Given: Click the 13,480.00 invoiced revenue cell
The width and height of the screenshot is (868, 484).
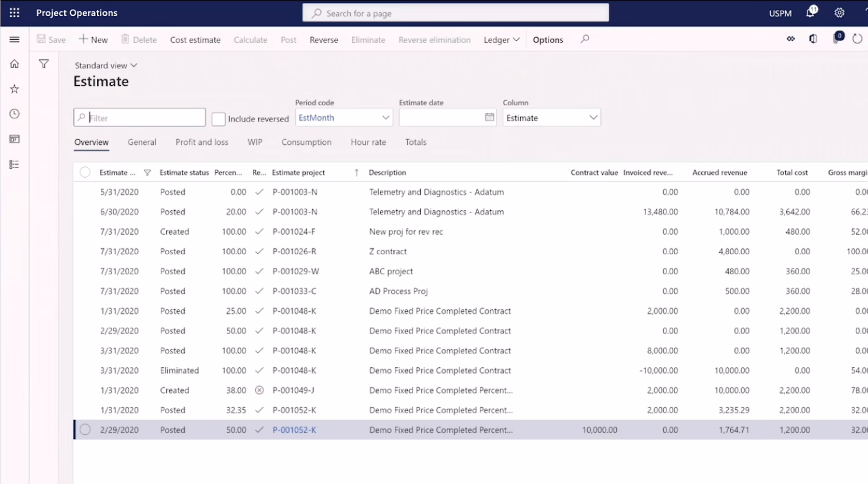Looking at the screenshot, I should coord(660,212).
